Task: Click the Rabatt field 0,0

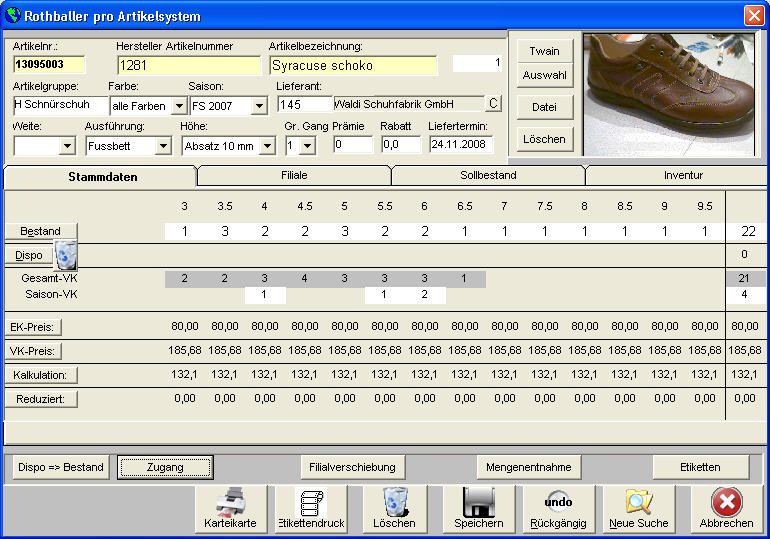Action: (401, 144)
